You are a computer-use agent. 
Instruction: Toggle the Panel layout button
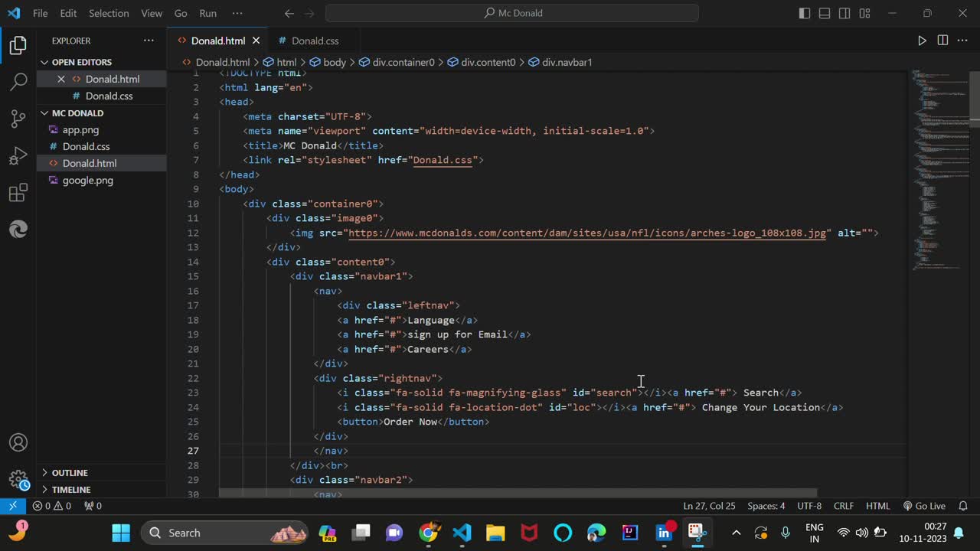click(x=825, y=13)
